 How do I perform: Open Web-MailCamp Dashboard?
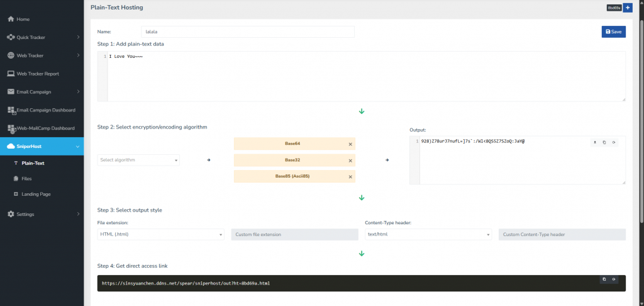(42, 128)
